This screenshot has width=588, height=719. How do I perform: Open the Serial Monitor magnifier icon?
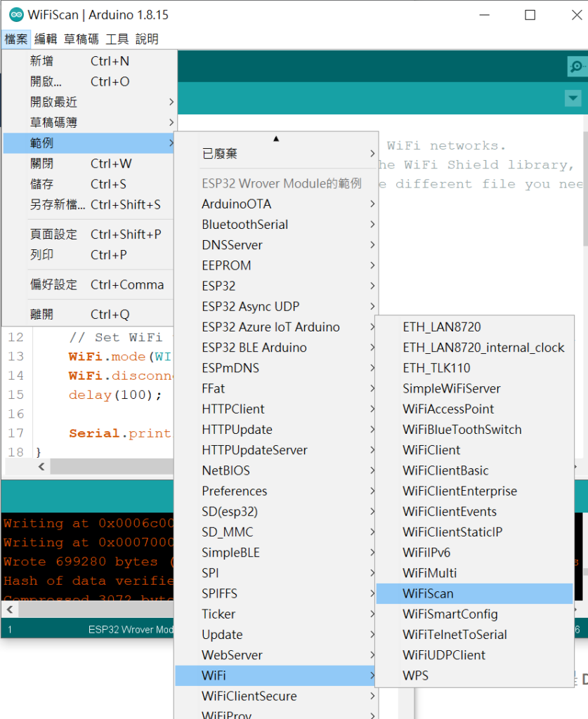[x=577, y=67]
